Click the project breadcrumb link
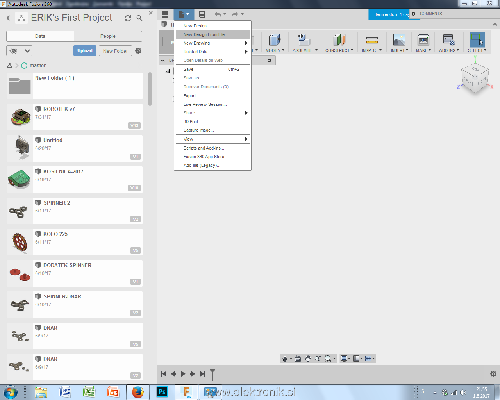 (38, 65)
